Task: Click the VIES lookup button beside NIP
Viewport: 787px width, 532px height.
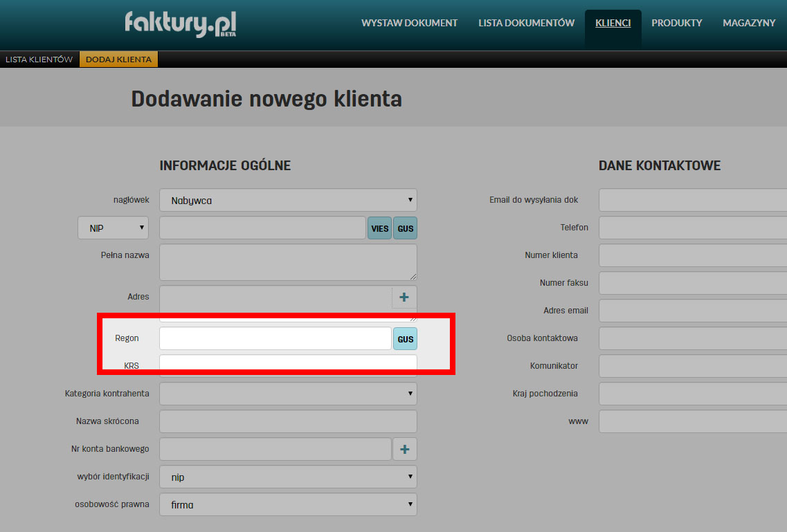Action: 379,228
